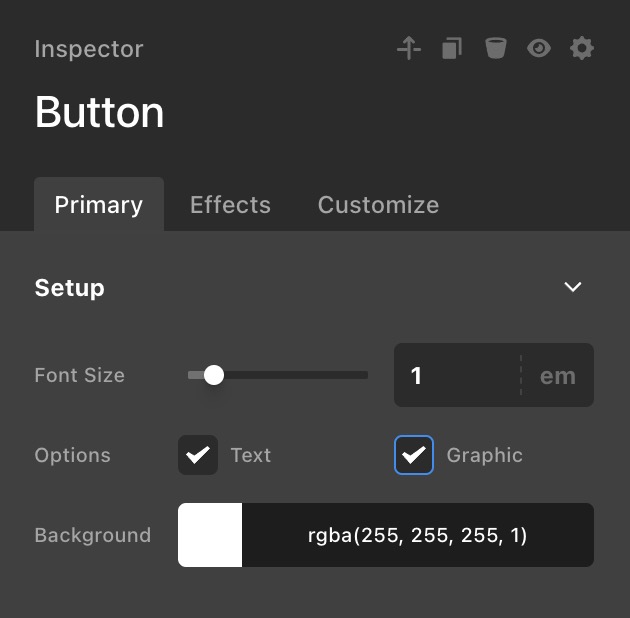Go to the Customize tab
This screenshot has height=618, width=630.
378,205
